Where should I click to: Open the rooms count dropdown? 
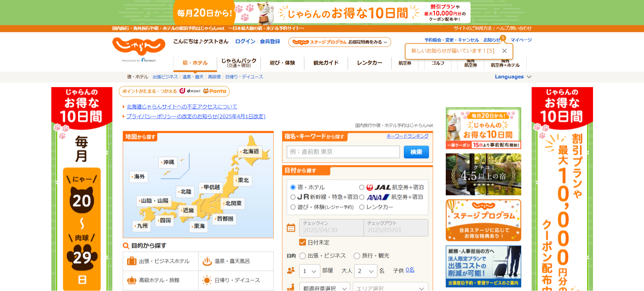pyautogui.click(x=309, y=271)
